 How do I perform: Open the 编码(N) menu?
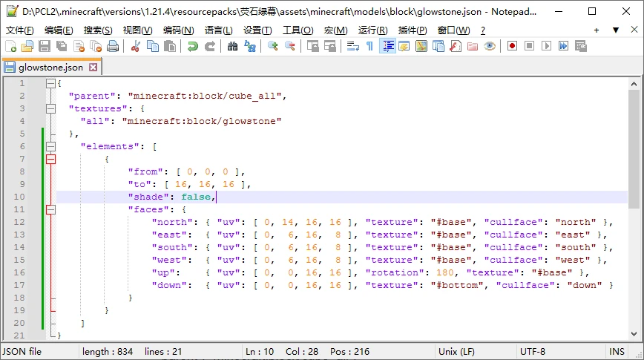coord(178,30)
